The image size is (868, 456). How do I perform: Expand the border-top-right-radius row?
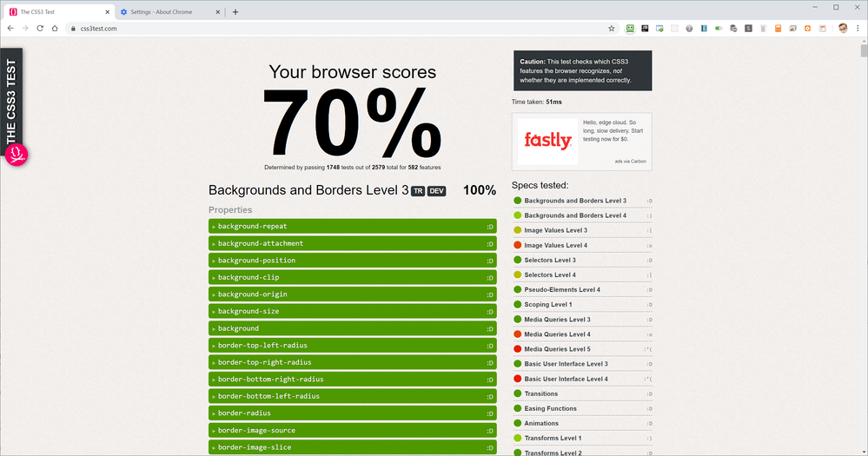[352, 362]
